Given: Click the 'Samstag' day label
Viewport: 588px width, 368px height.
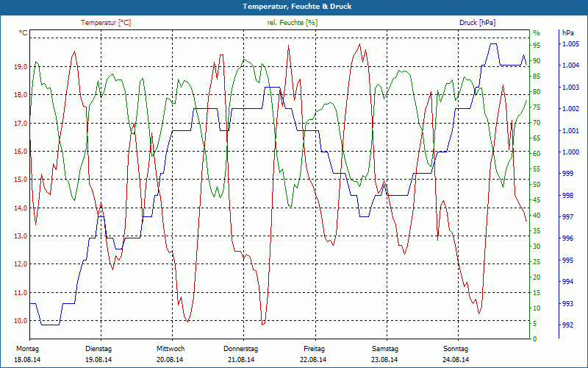Looking at the screenshot, I should click(x=385, y=349).
